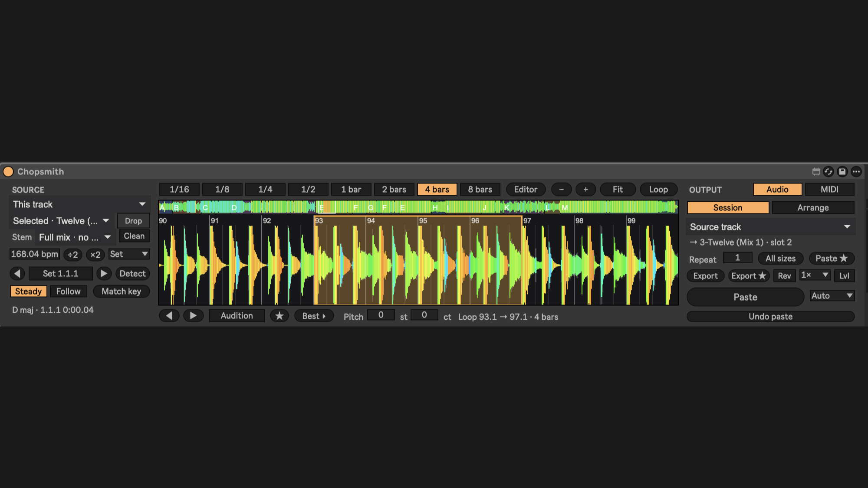Click the Detect button
Screen dimensions: 868x488
pyautogui.click(x=132, y=274)
